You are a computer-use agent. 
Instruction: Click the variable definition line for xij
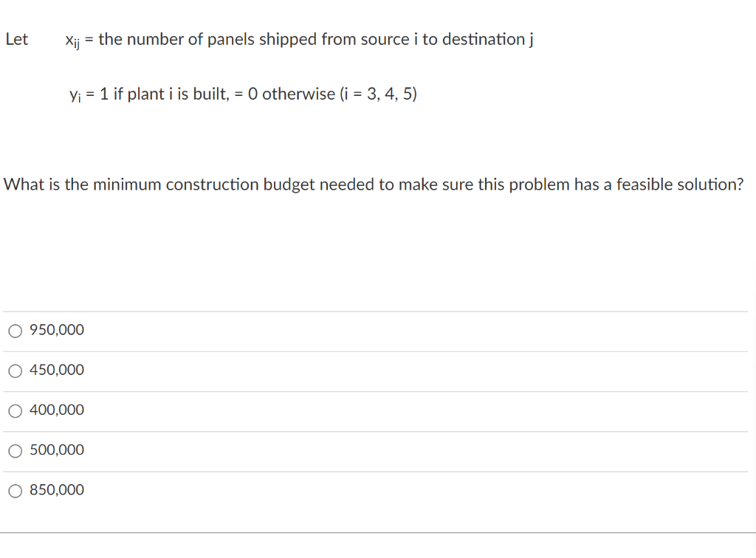[300, 39]
